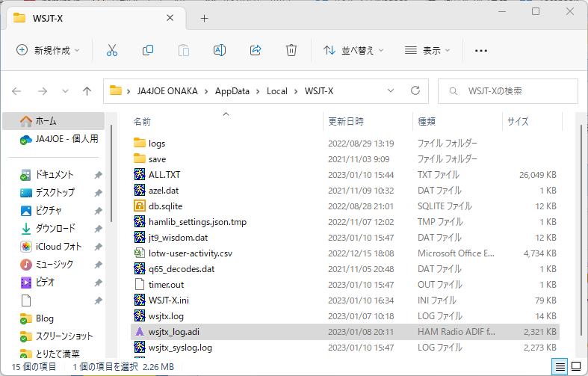
Task: Click JA4JOE ONAKA in breadcrumb path
Action: coord(167,91)
